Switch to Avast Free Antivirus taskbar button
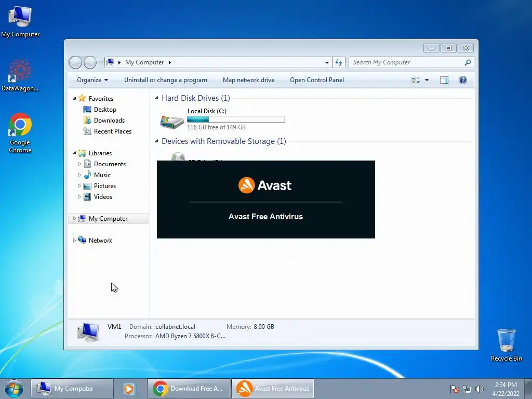 pos(272,389)
